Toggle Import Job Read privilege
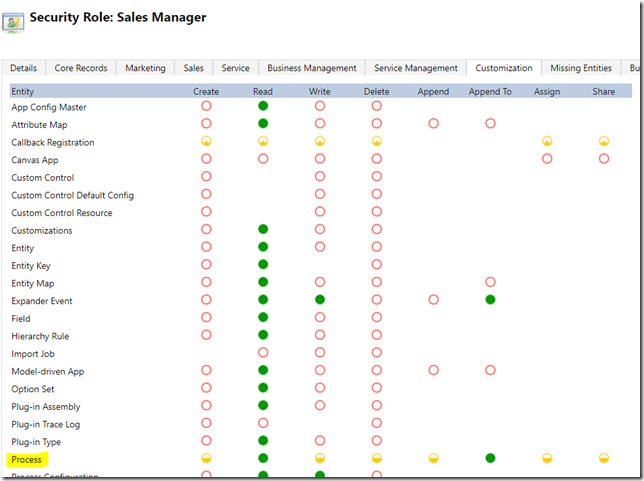 pos(263,352)
